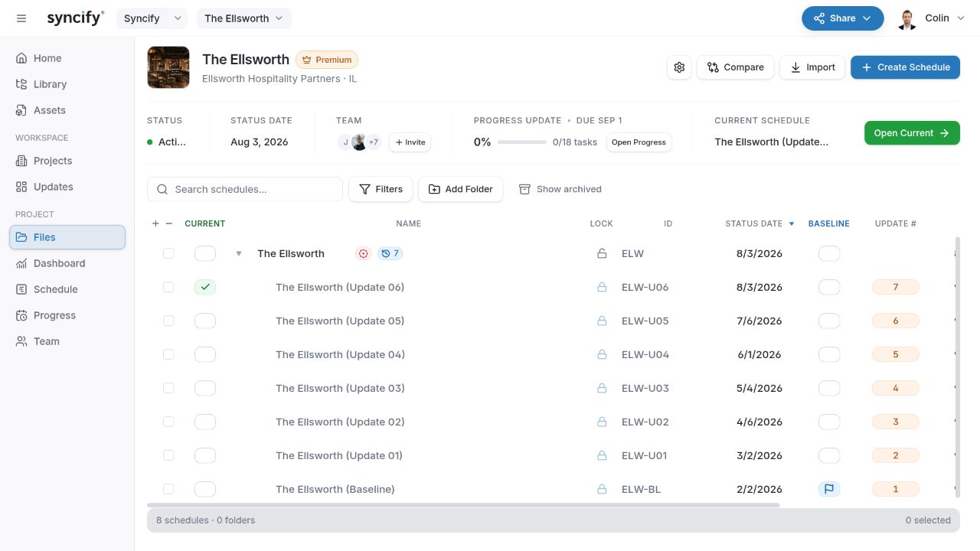Select checkbox for Update 05 row
The height and width of the screenshot is (551, 980).
point(168,321)
